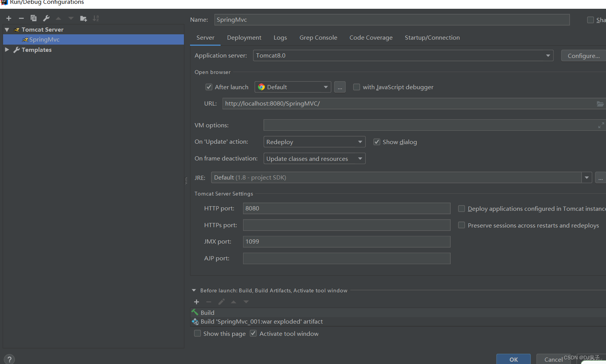Click the URL input field
Viewport: 606px width, 364px height.
pyautogui.click(x=414, y=104)
